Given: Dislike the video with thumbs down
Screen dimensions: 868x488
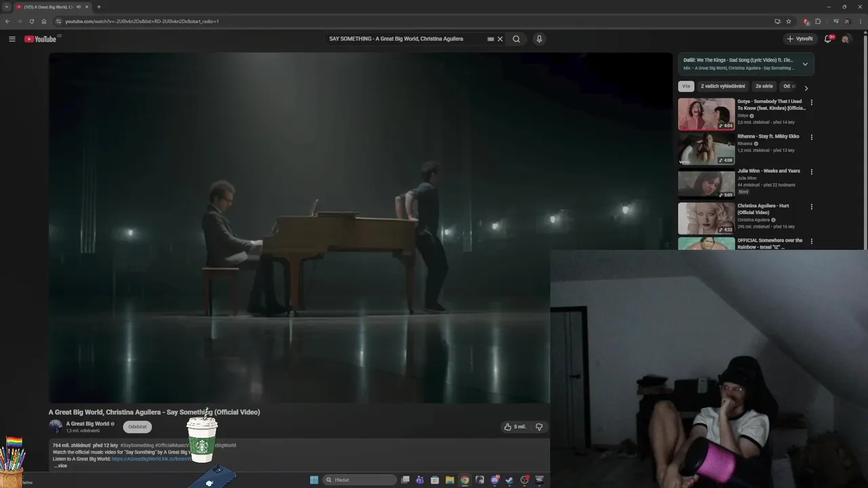Looking at the screenshot, I should point(539,427).
